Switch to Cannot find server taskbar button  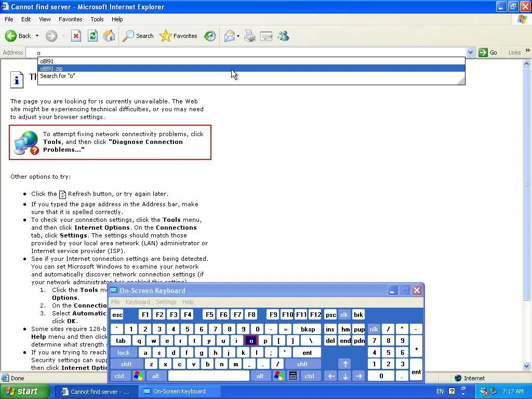[x=96, y=391]
